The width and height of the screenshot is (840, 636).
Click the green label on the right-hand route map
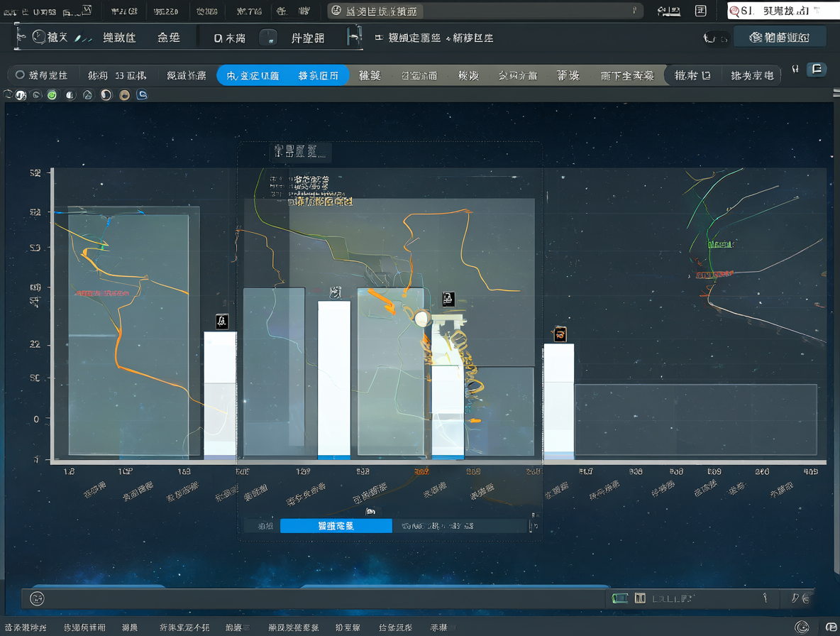click(721, 245)
